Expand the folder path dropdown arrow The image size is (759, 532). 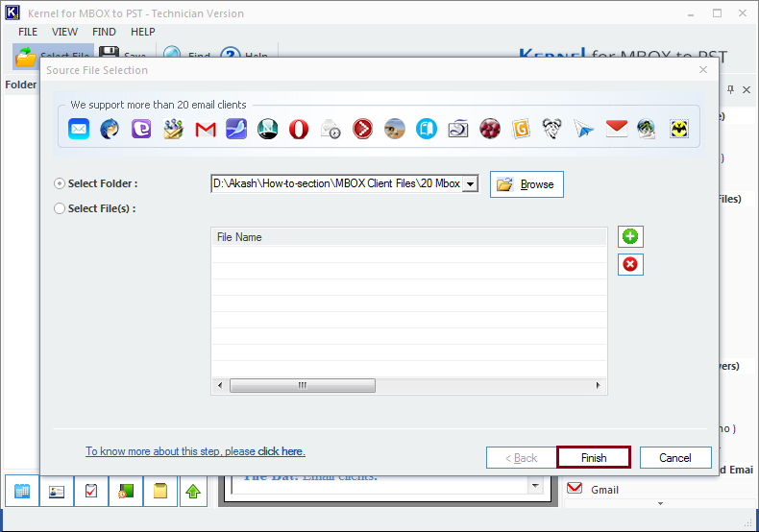470,183
